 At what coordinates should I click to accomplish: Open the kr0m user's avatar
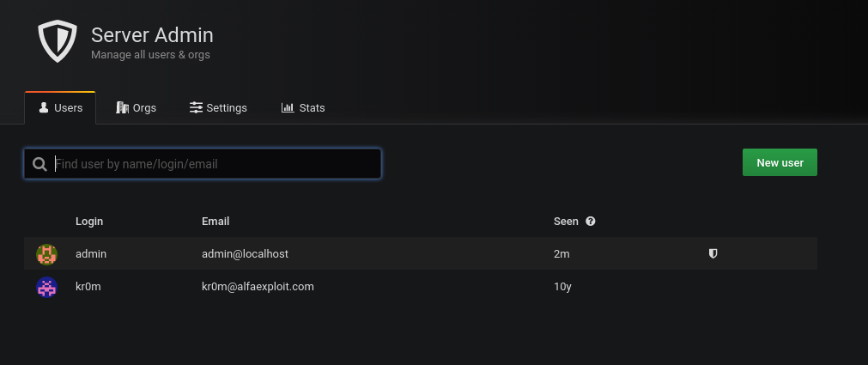tap(46, 287)
